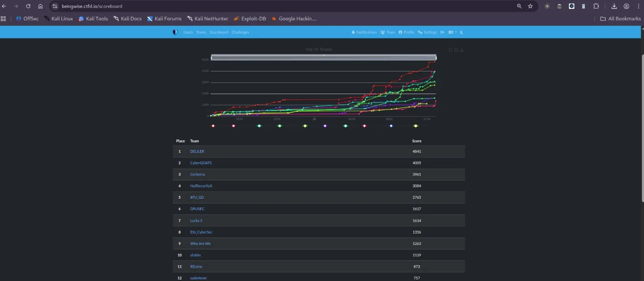Open the sudo4ever team page
644x281 pixels.
click(198, 278)
